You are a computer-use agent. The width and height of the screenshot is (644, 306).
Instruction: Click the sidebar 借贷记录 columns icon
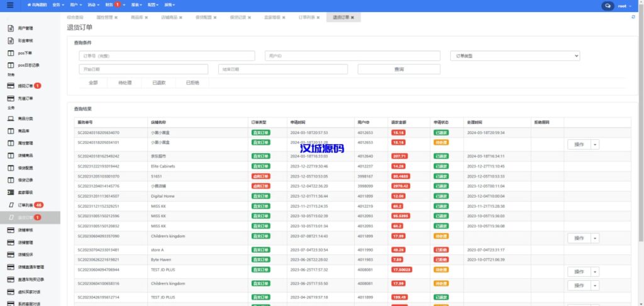coord(11,180)
